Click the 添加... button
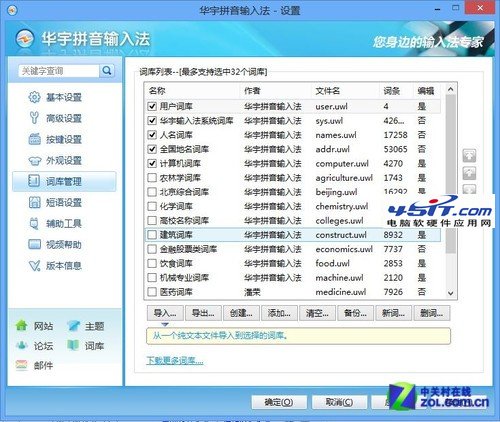The width and height of the screenshot is (500, 422). click(x=279, y=313)
